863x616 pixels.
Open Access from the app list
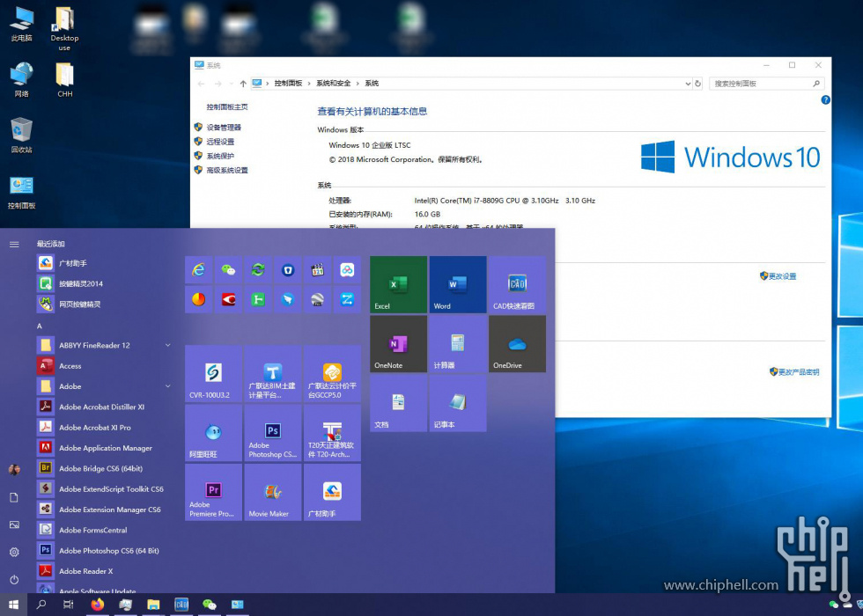coord(105,366)
